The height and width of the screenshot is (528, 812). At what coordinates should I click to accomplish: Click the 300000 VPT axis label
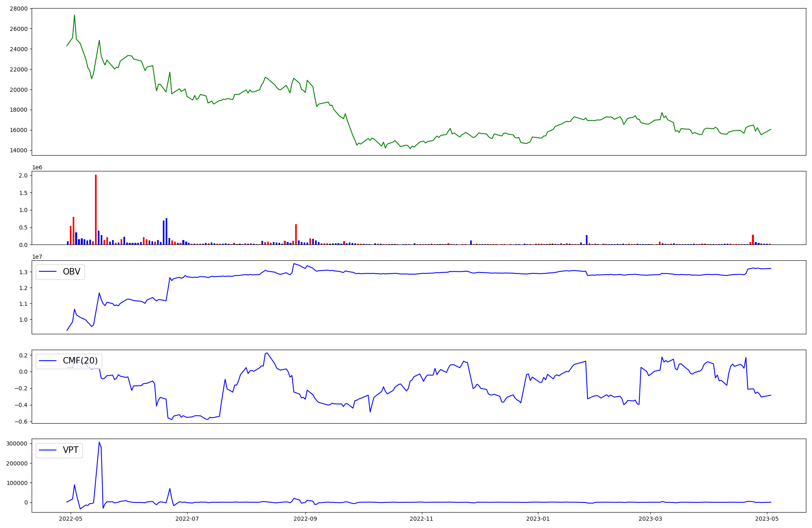[17, 444]
